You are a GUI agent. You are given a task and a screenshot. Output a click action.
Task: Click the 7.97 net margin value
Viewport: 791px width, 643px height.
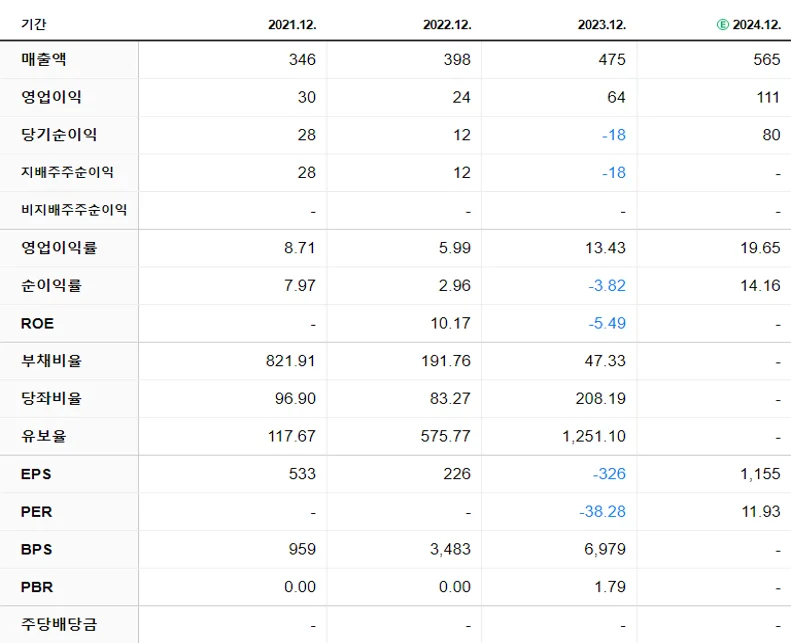(300, 285)
